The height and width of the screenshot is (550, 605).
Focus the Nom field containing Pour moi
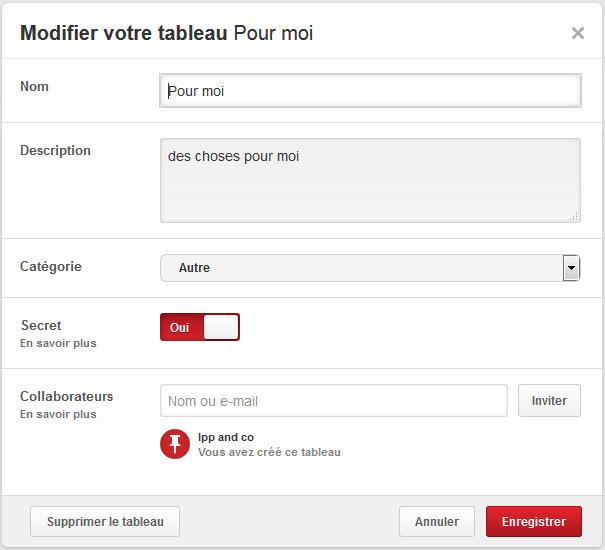(370, 91)
